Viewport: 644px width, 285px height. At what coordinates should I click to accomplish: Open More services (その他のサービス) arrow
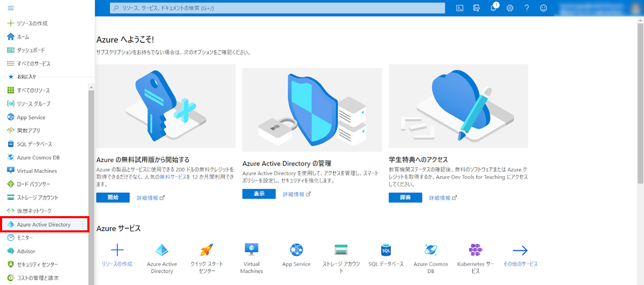520,255
